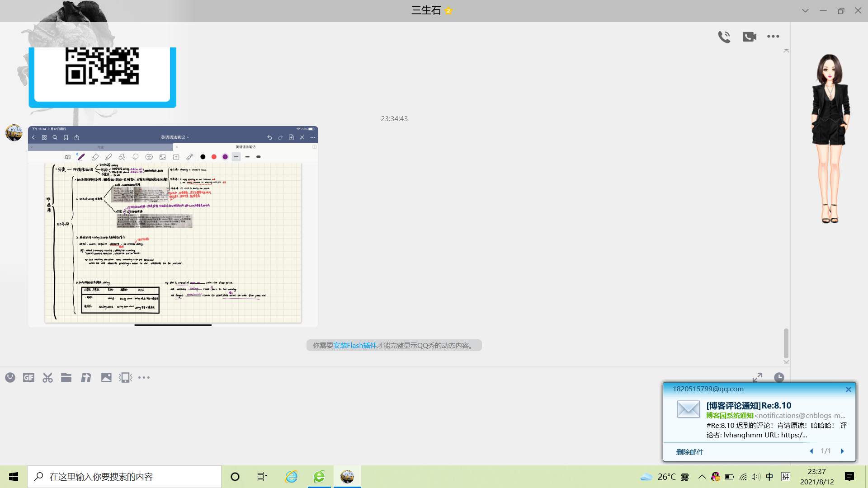Toggle the 中 Chinese/English input mode
868x488 pixels.
click(x=769, y=477)
